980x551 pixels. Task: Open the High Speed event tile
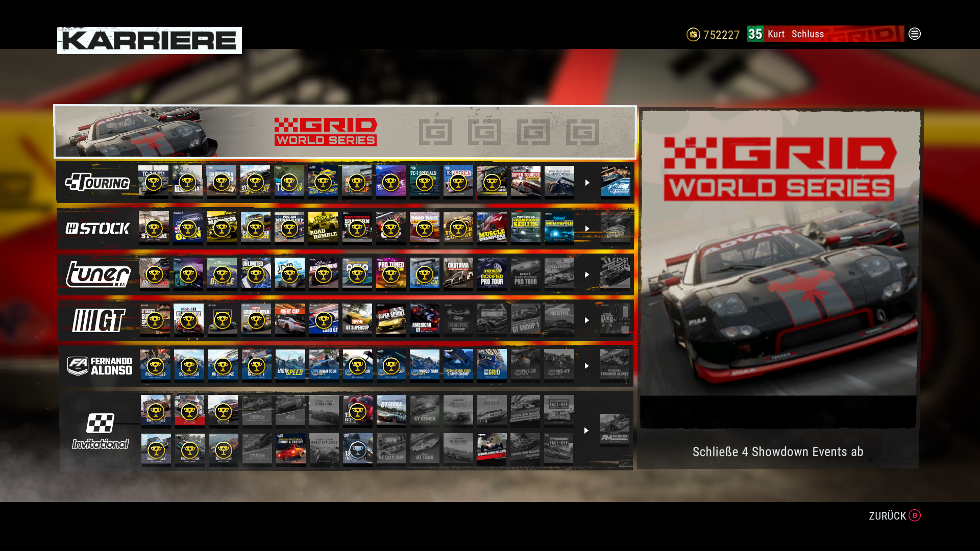(x=289, y=365)
